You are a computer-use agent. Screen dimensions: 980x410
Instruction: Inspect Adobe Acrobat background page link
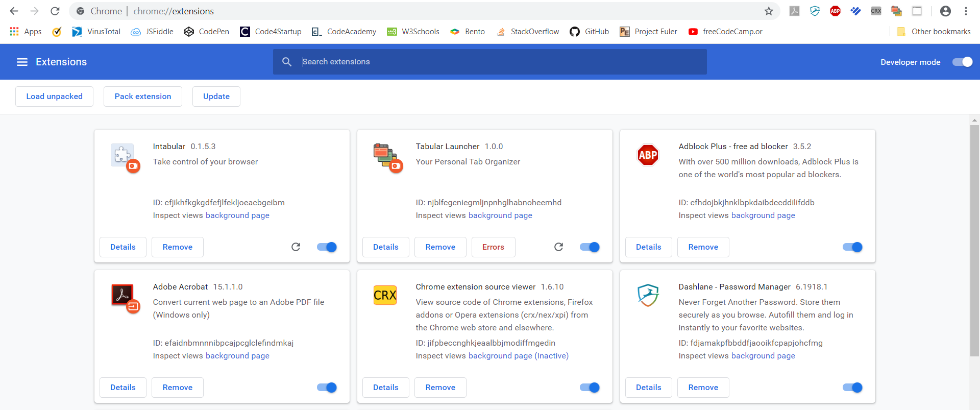(x=237, y=356)
